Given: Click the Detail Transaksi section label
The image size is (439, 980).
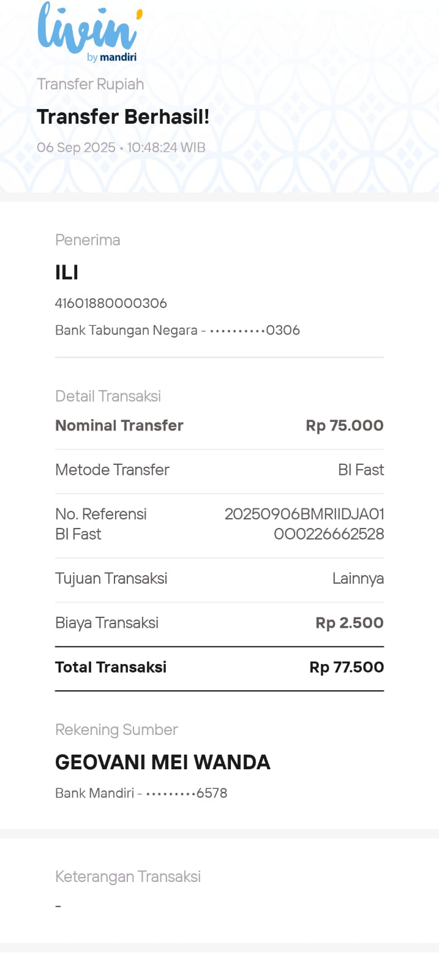Looking at the screenshot, I should coord(108,396).
